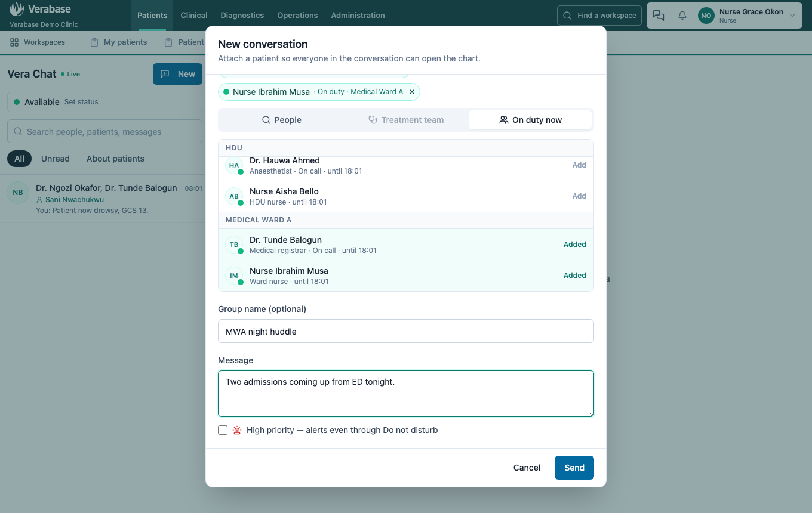The image size is (812, 513).
Task: Click the NO user avatar
Action: point(706,16)
